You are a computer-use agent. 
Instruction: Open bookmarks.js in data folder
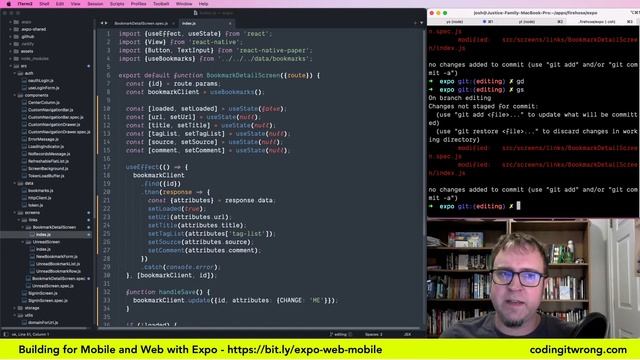point(40,191)
